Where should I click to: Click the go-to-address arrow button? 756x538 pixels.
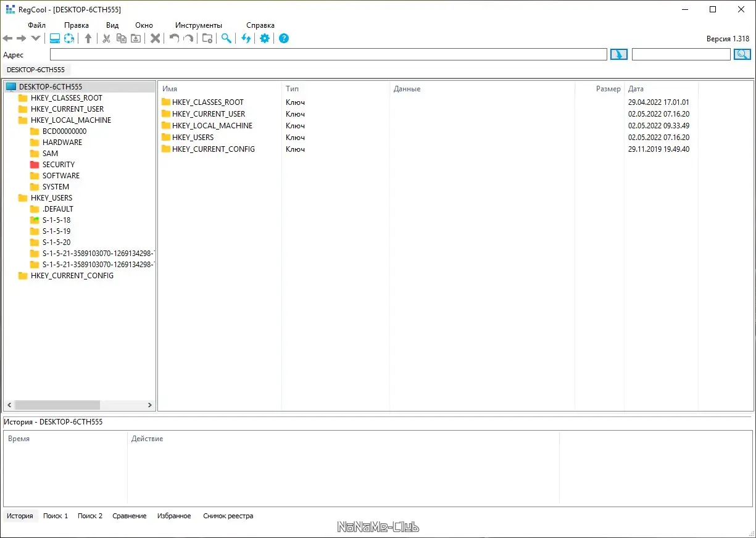click(619, 54)
